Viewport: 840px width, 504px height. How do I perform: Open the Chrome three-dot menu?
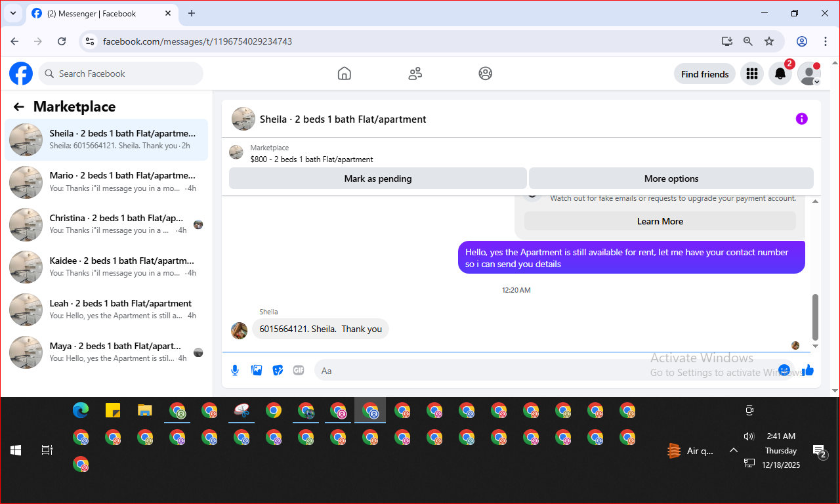click(x=826, y=41)
